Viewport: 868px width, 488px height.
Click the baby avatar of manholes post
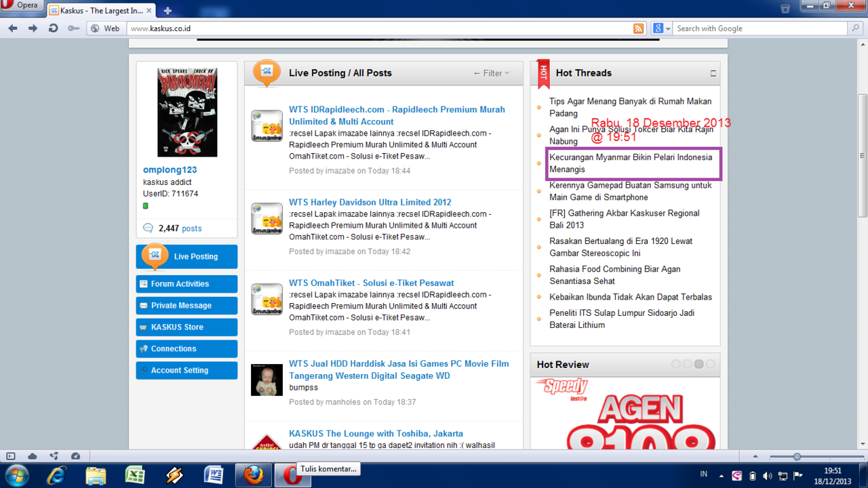pos(267,380)
